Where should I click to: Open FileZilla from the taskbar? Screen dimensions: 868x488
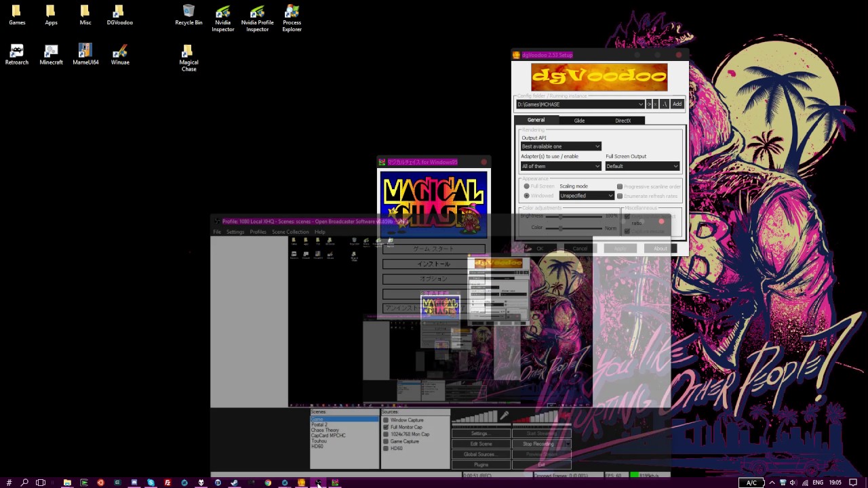[x=167, y=483]
